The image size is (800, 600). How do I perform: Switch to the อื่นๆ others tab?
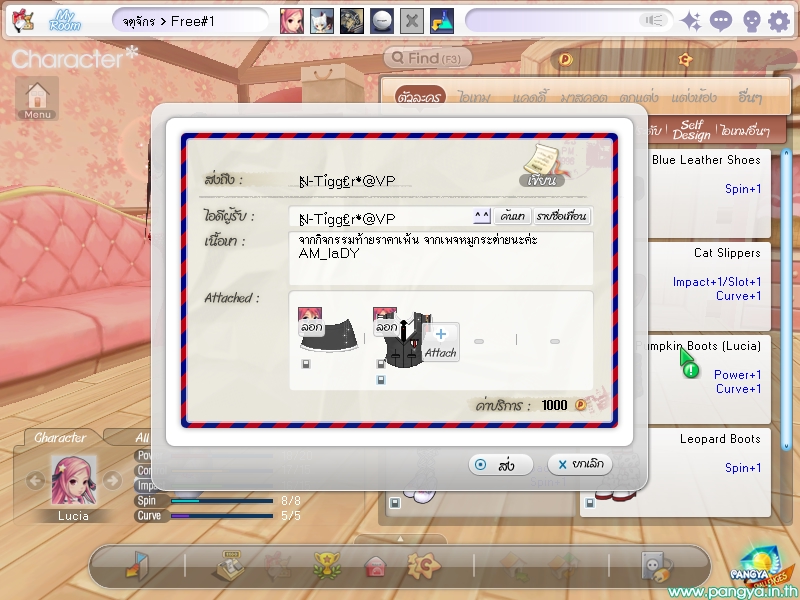click(x=750, y=97)
